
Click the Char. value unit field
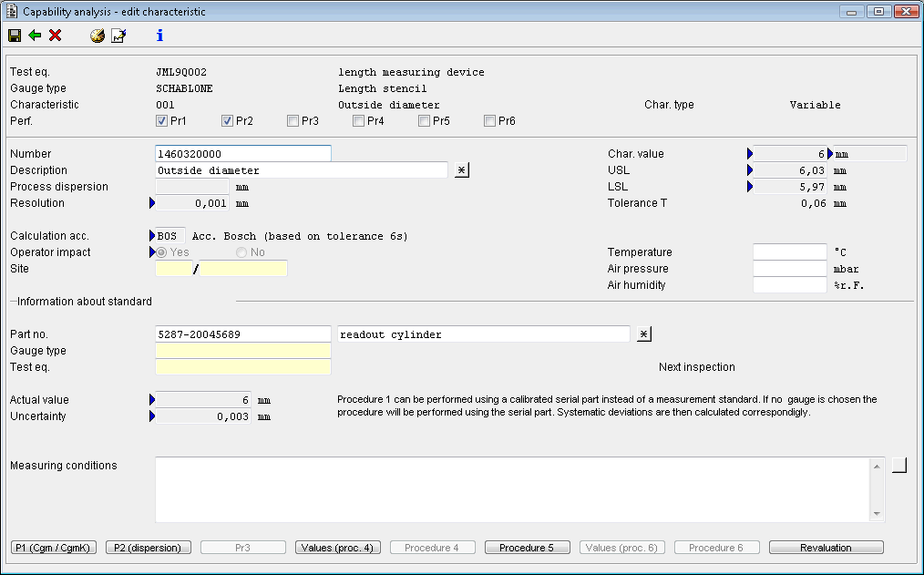pyautogui.click(x=870, y=154)
